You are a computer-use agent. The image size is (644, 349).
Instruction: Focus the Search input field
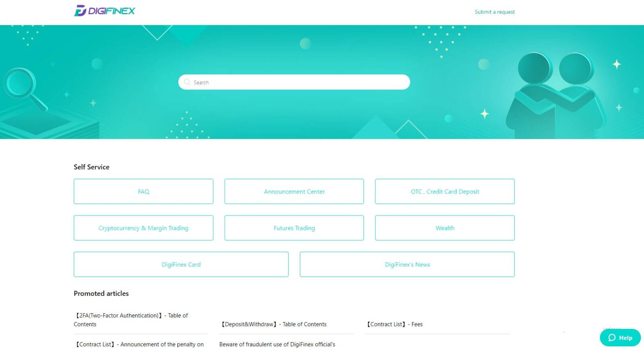[298, 82]
